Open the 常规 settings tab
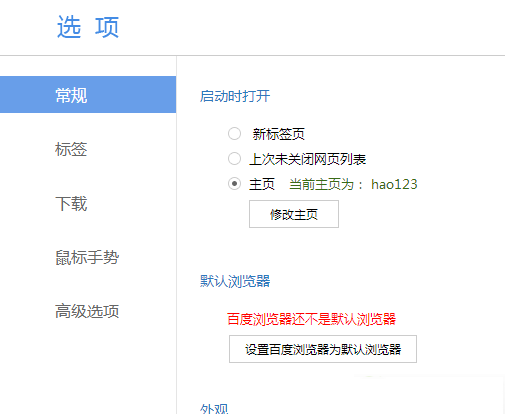Image resolution: width=505 pixels, height=414 pixels. tap(88, 95)
